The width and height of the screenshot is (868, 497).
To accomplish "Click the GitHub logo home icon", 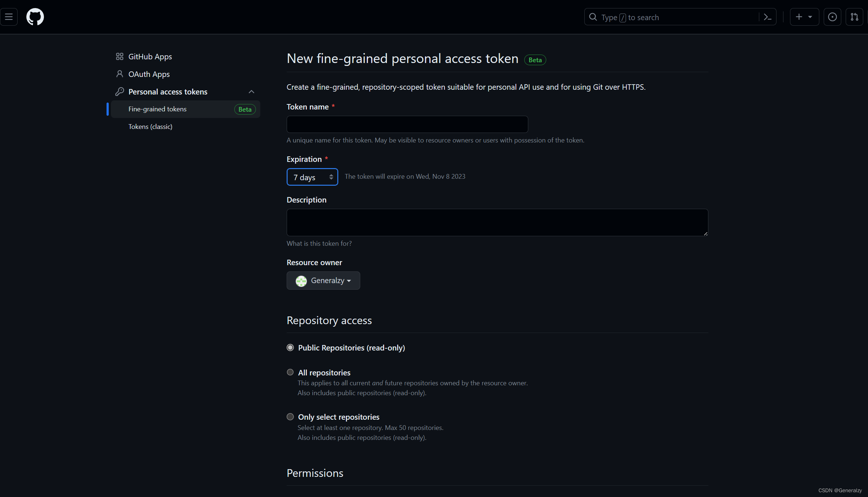I will tap(35, 17).
